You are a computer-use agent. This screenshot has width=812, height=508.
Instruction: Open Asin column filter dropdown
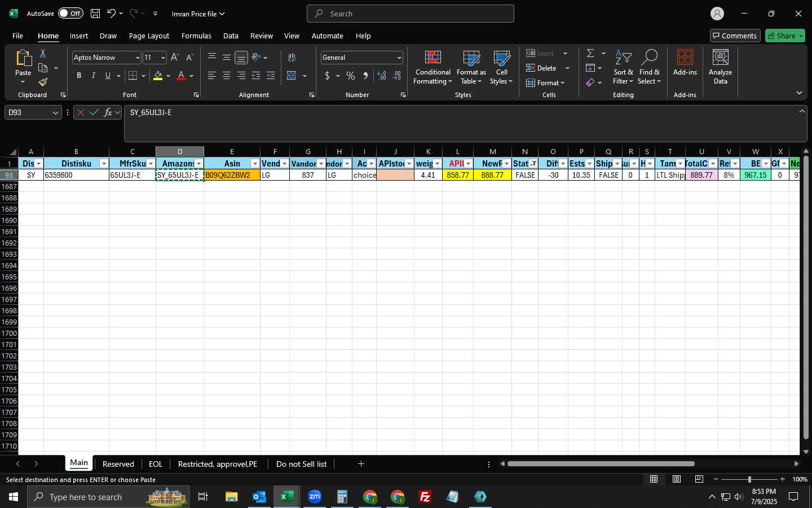point(254,164)
